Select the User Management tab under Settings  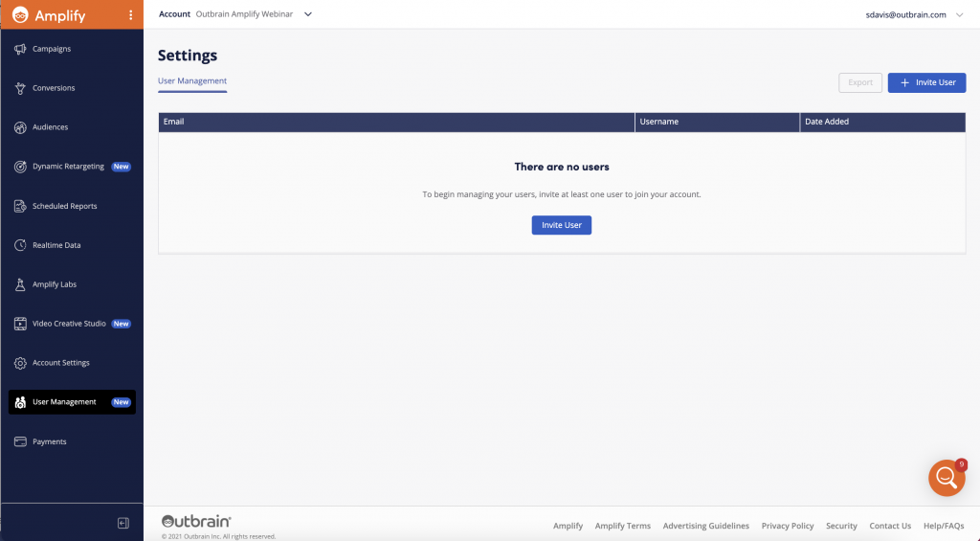[x=192, y=81]
